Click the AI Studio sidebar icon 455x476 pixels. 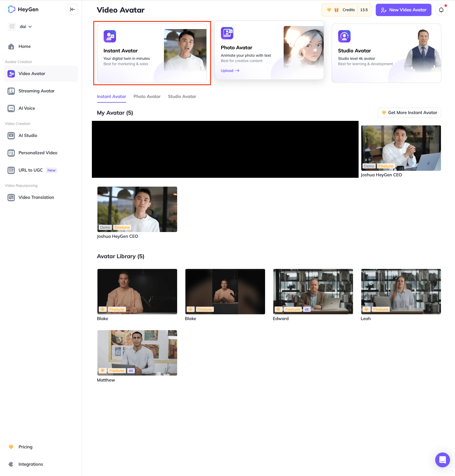point(11,135)
